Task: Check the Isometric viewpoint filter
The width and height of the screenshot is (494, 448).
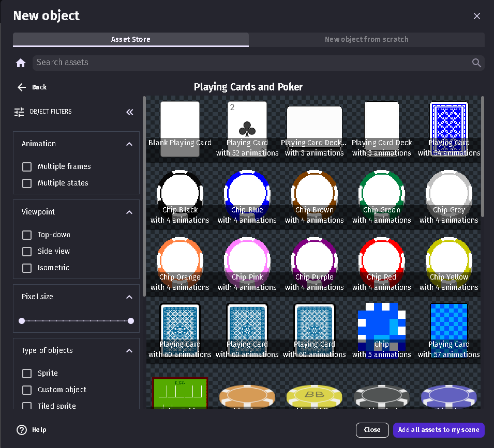Action: pyautogui.click(x=27, y=268)
